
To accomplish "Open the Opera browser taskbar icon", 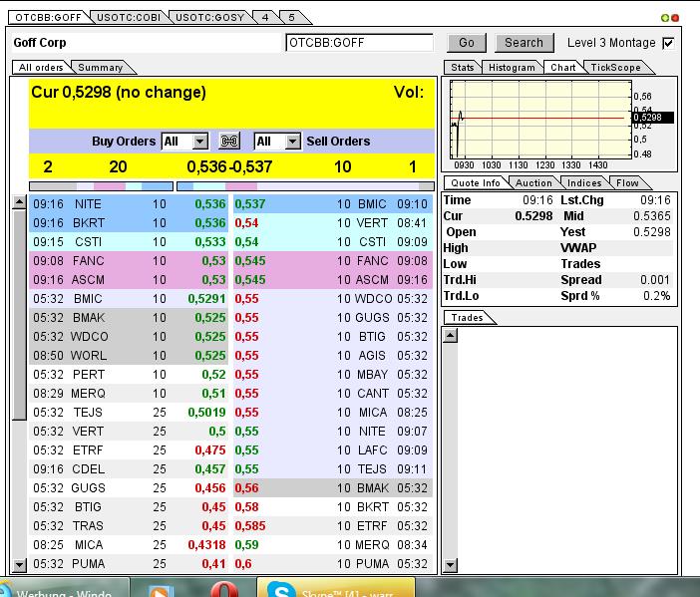I will (x=224, y=588).
